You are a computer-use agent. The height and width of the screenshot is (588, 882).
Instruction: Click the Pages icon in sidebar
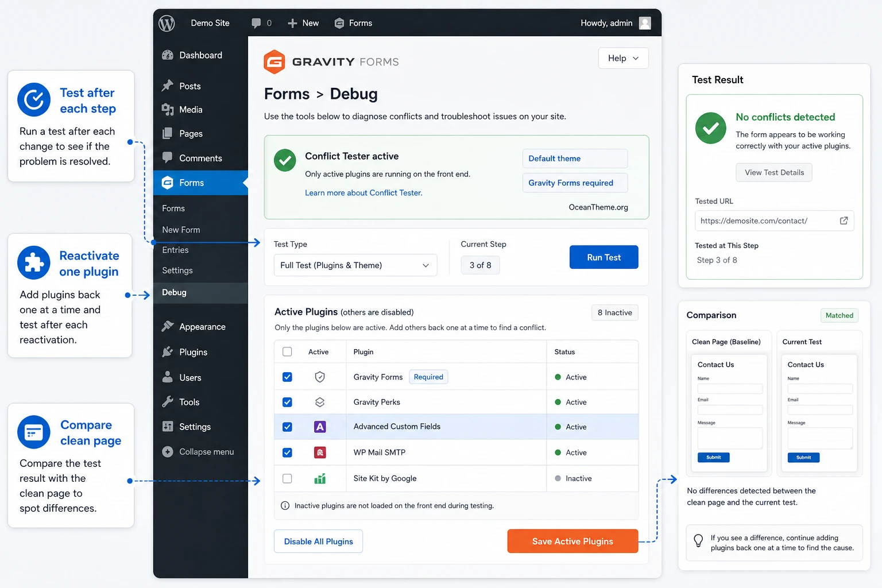coord(168,134)
